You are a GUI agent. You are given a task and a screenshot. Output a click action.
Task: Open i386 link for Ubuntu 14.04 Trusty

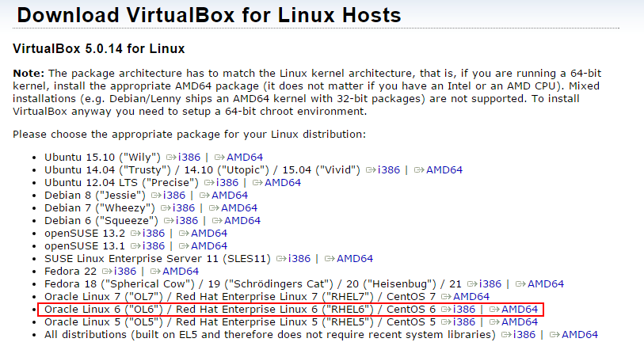(x=388, y=170)
